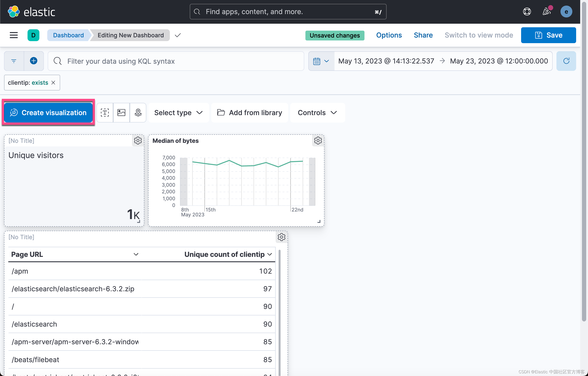Select the /beats/filebeat table row
Screen dimensions: 588x376
(142, 360)
